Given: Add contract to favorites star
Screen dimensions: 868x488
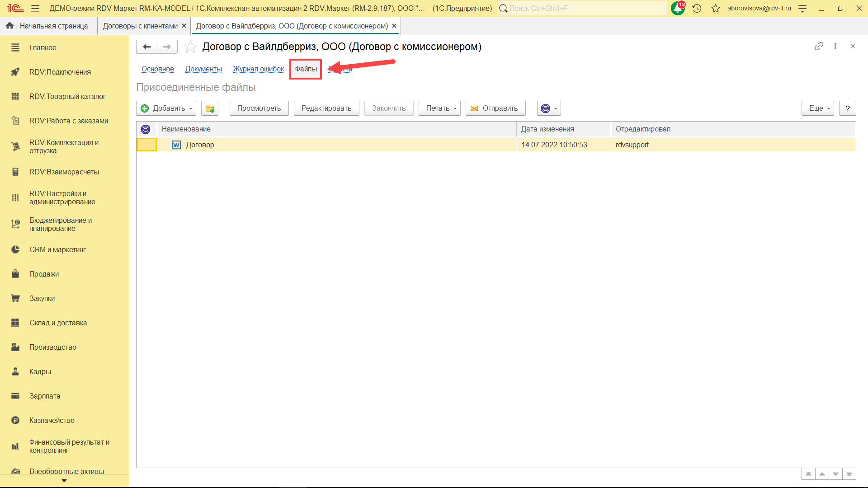Looking at the screenshot, I should click(190, 47).
